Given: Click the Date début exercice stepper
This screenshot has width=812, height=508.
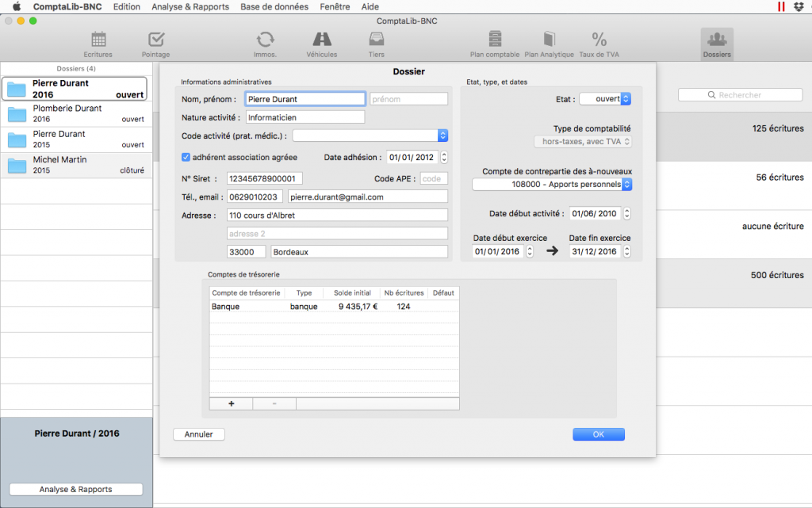Looking at the screenshot, I should pyautogui.click(x=530, y=251).
